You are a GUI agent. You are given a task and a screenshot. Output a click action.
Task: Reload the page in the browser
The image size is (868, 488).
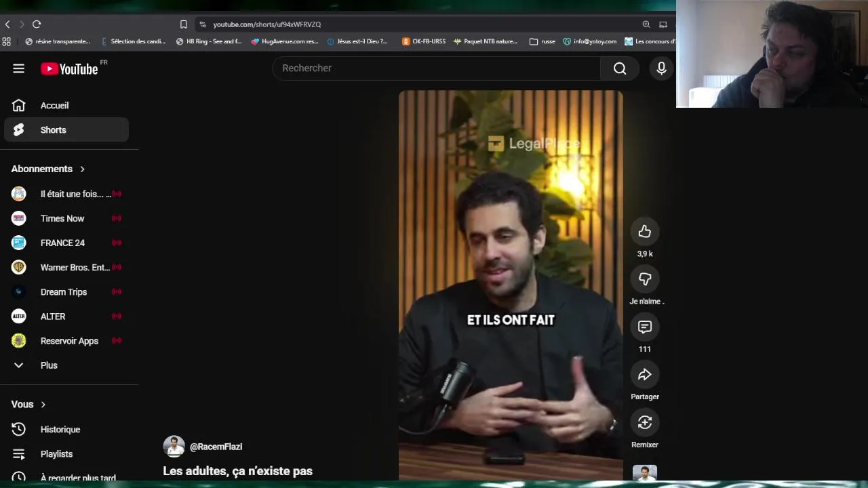click(x=37, y=24)
